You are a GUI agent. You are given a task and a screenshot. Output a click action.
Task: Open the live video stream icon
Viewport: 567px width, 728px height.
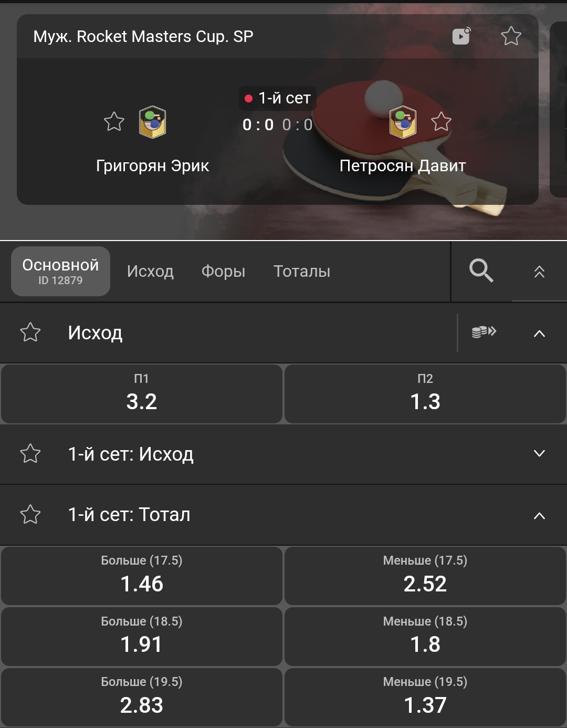pyautogui.click(x=461, y=36)
